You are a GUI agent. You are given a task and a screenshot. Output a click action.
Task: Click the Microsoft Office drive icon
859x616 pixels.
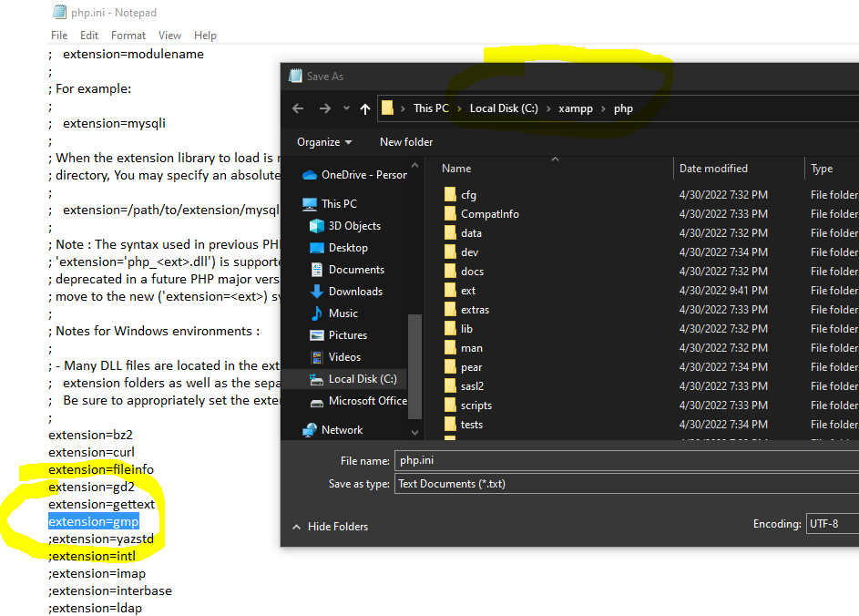317,404
